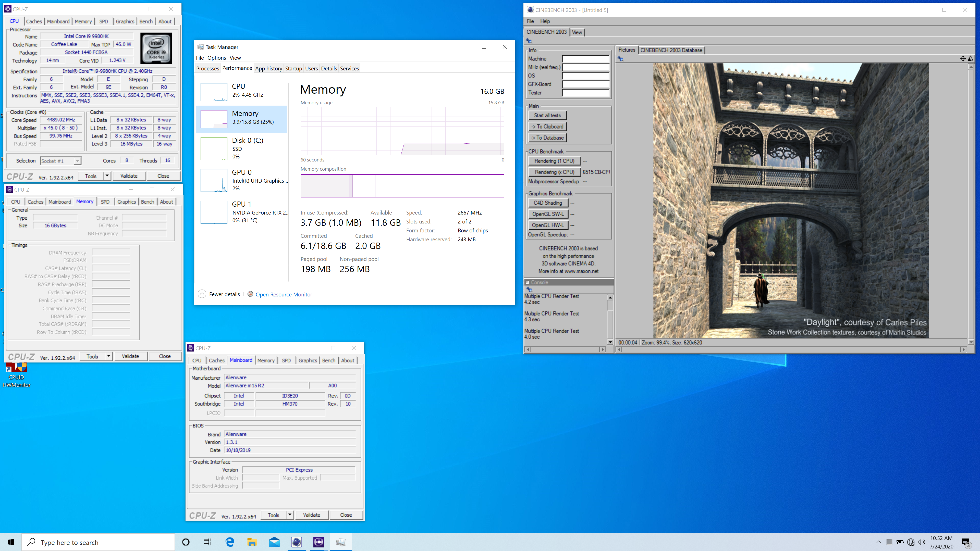Click the Resource Monitor gauge icon
Screen dimensions: 980x551
point(250,294)
